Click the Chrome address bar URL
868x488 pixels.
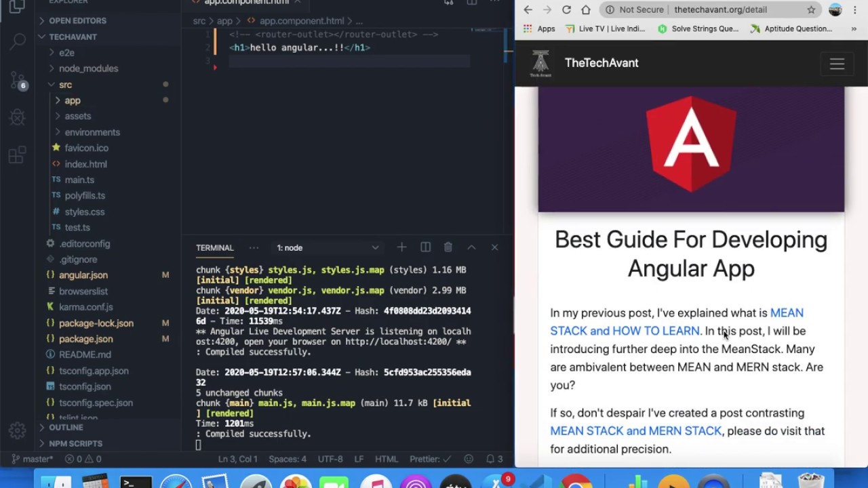point(721,9)
